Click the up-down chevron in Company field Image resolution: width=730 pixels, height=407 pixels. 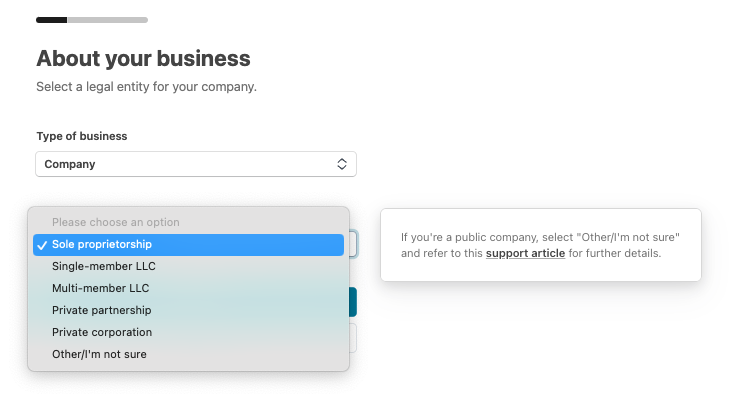342,164
